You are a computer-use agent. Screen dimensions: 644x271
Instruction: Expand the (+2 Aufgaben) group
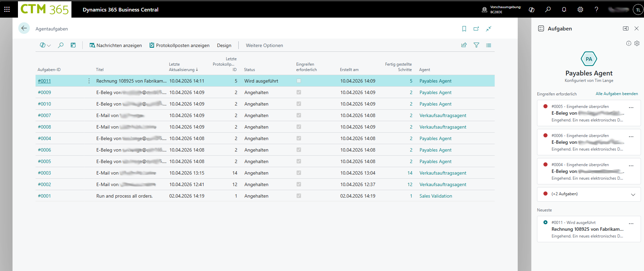[633, 194]
